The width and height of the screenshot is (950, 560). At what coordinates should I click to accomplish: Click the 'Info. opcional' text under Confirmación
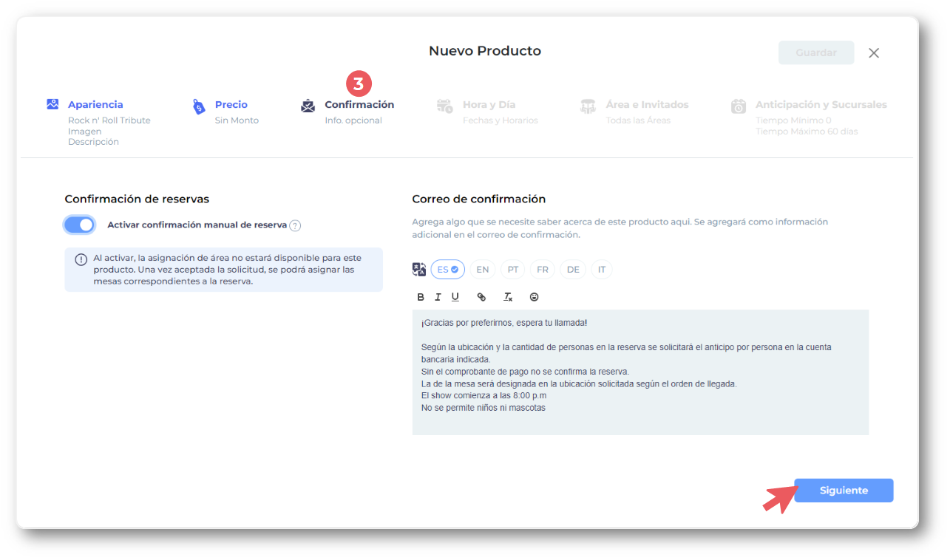(x=353, y=120)
